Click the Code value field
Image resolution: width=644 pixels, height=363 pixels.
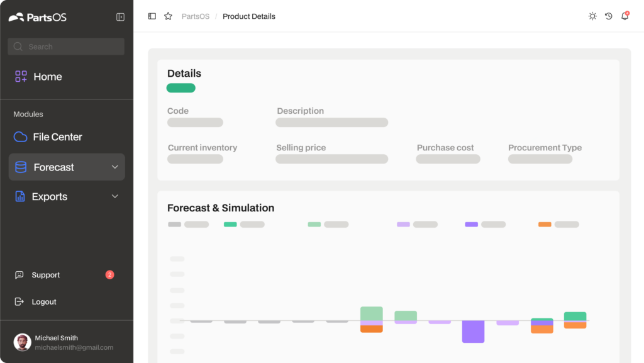(195, 123)
